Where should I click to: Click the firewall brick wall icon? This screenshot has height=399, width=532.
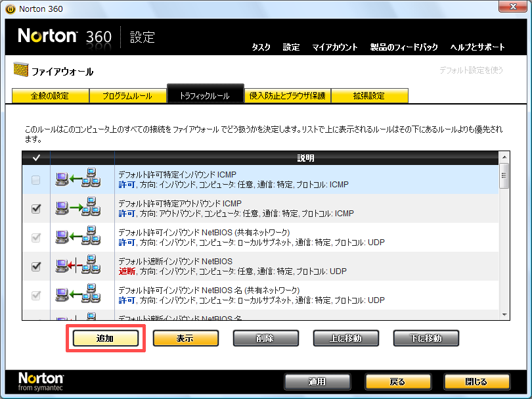coord(20,71)
